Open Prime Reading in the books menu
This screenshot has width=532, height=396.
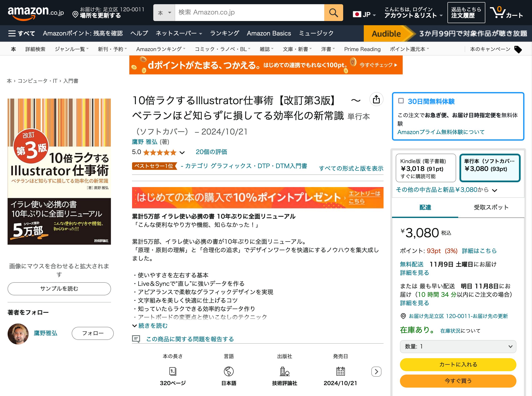coord(362,49)
